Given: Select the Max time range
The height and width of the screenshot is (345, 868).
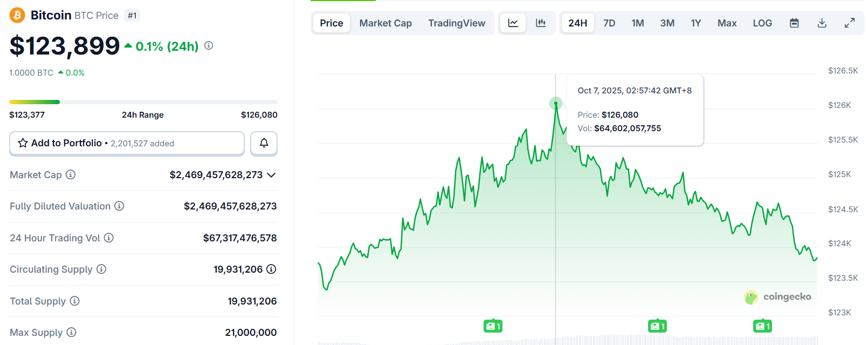Looking at the screenshot, I should 727,23.
